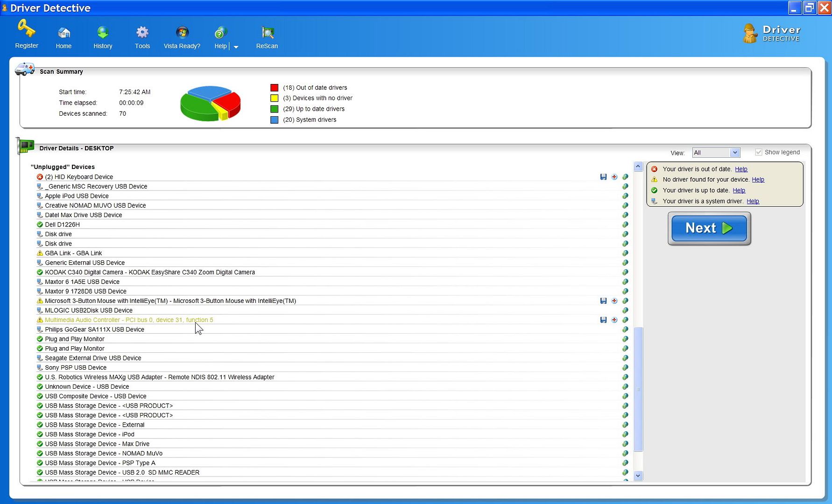Screen dimensions: 832x504
Task: Click the red Out of date drivers swatch
Action: [275, 88]
